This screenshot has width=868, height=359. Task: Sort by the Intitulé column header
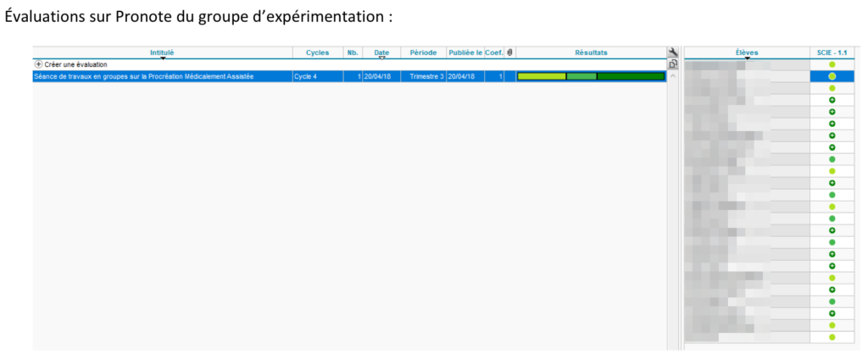tap(162, 52)
